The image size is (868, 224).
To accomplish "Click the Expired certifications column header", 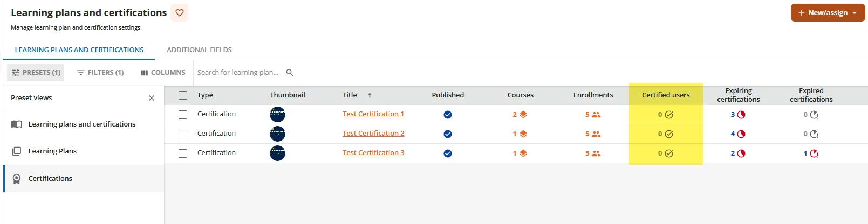I will tap(811, 95).
